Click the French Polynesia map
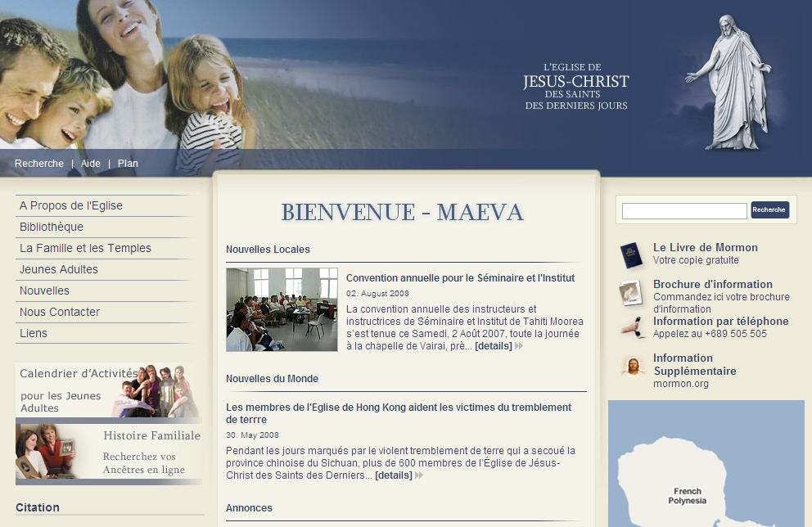Screen dimensions: 812x527 [x=706, y=463]
